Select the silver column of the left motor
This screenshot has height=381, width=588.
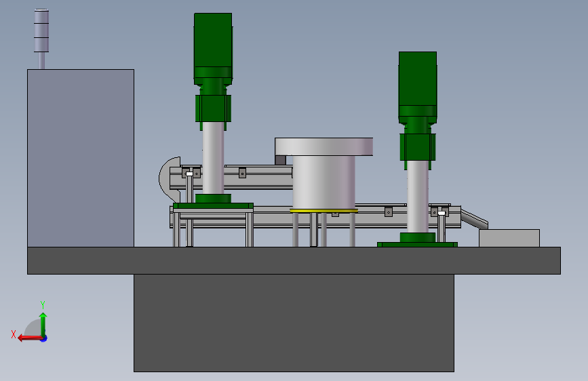[213, 158]
